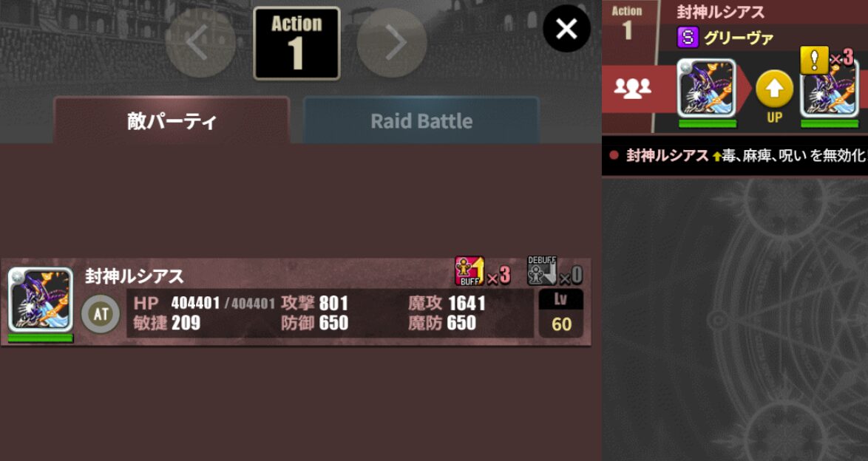This screenshot has height=461, width=868.
Task: Open the Raid Battle tab
Action: pos(421,121)
